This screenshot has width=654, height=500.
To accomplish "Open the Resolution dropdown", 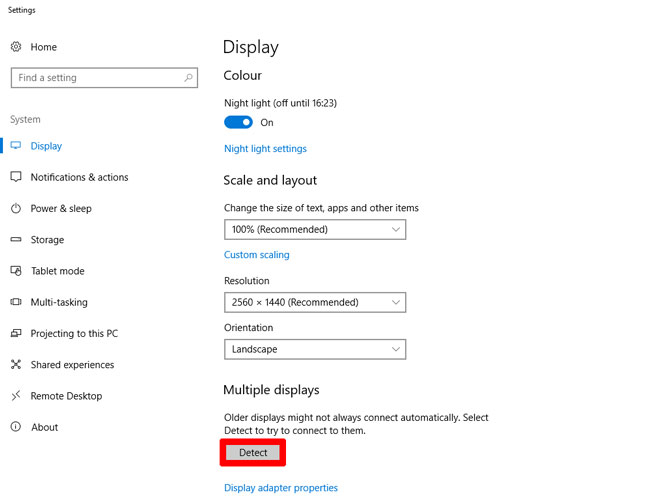I will (315, 302).
